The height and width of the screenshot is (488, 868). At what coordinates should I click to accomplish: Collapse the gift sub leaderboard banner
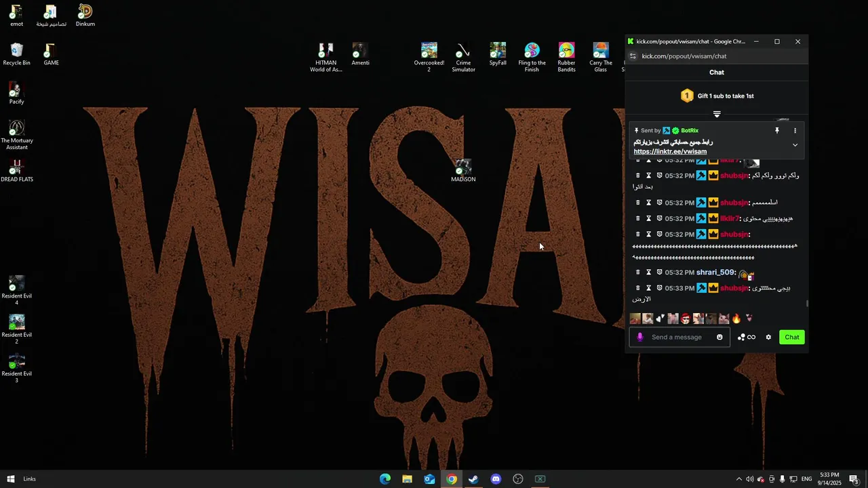pyautogui.click(x=717, y=114)
